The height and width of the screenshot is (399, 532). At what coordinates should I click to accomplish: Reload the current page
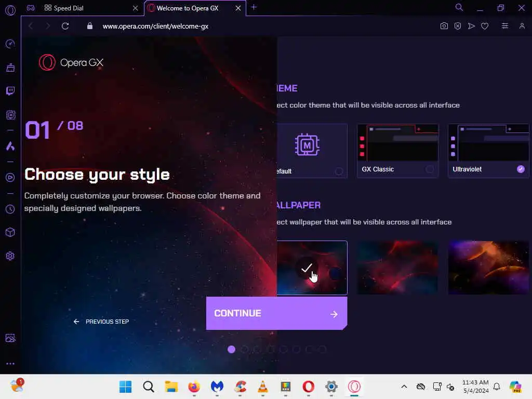point(65,26)
